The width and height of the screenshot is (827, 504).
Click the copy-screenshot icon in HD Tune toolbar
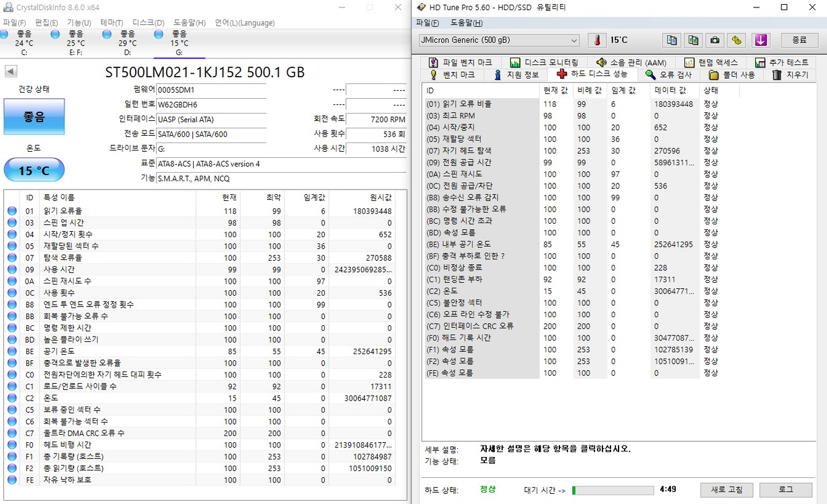[693, 40]
